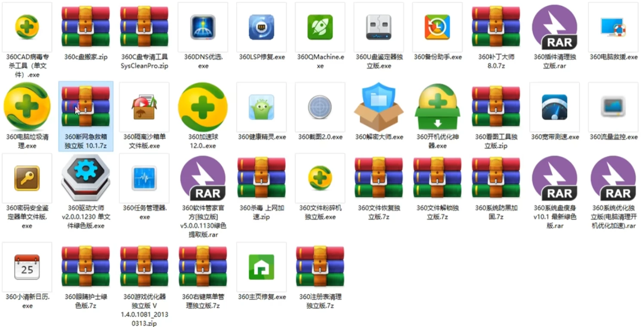Select the 360密码安全鉴定器 key icon

pos(27,178)
